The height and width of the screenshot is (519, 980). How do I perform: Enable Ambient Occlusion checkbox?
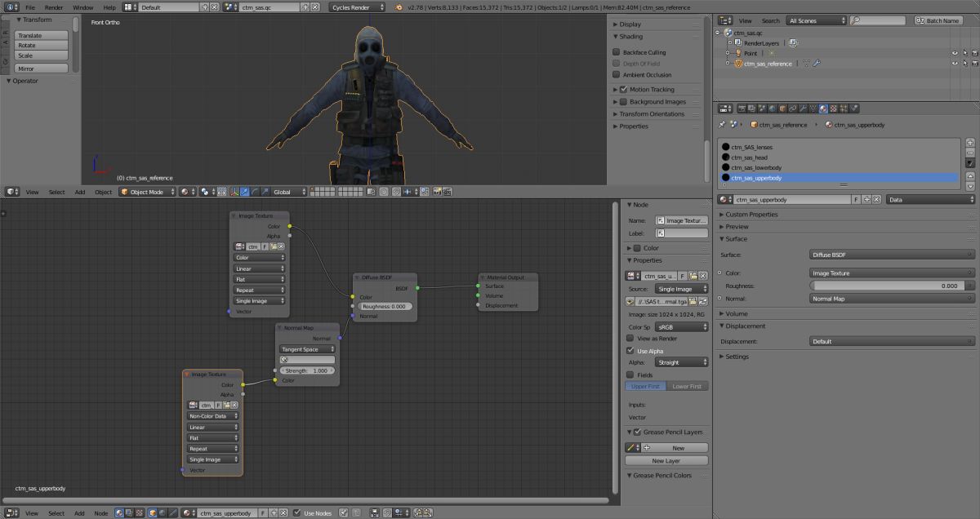click(617, 74)
